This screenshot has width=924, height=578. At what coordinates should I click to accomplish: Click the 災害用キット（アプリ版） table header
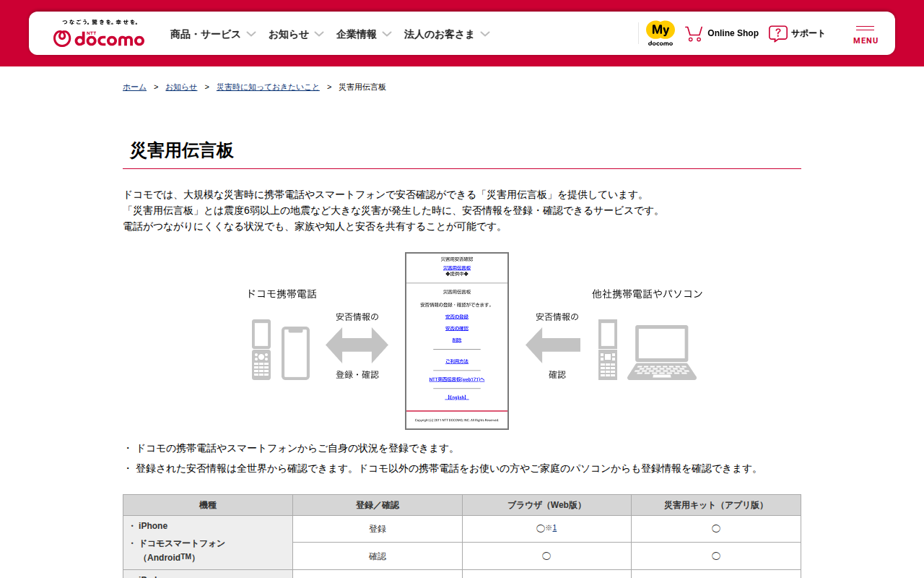(x=716, y=505)
